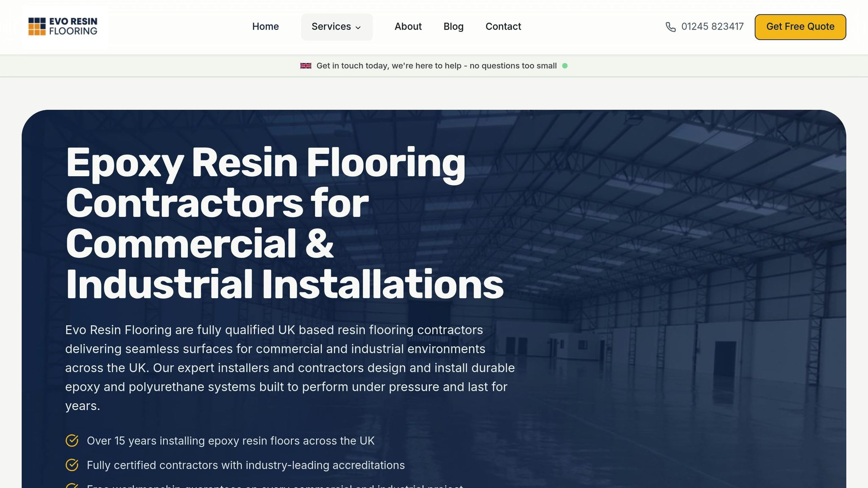868x488 pixels.
Task: Select the Home menu item
Action: point(265,26)
